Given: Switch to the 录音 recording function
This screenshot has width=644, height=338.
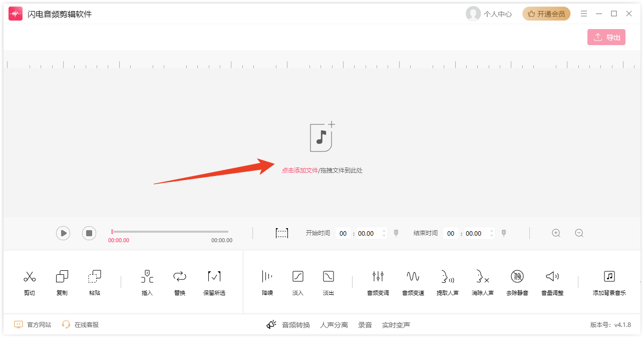Looking at the screenshot, I should pos(365,324).
